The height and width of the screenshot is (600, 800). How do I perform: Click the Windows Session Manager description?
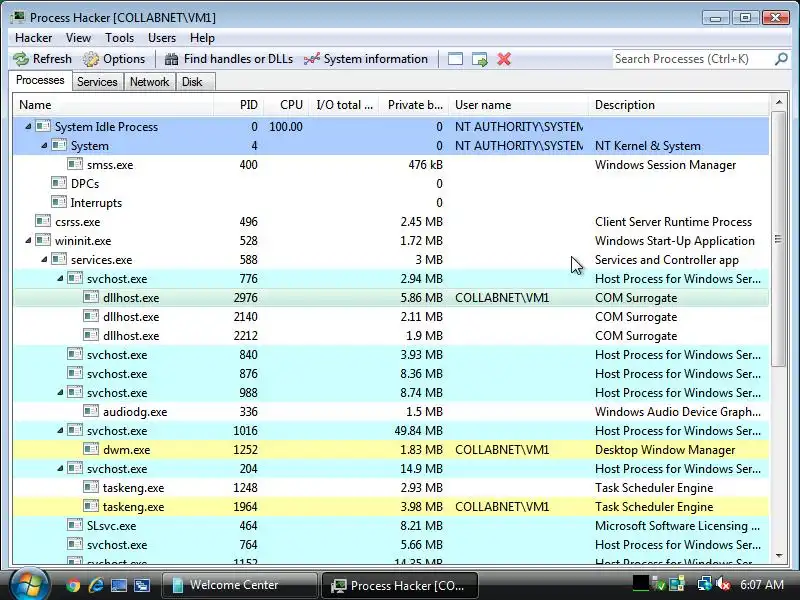pos(665,165)
